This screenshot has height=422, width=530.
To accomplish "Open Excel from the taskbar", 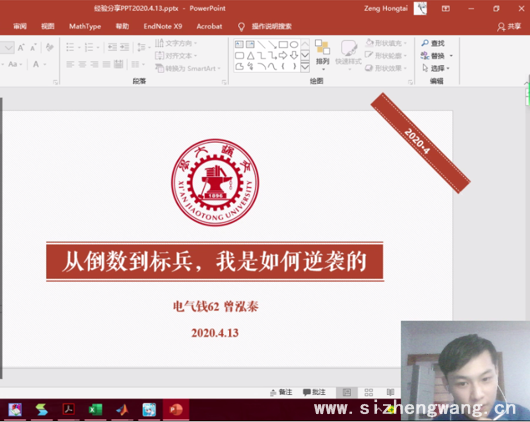I will click(95, 410).
